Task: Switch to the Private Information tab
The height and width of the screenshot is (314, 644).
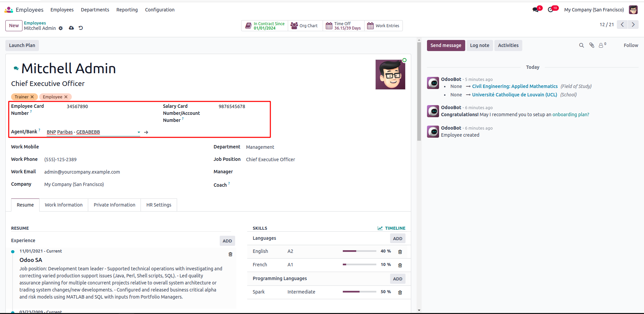Action: click(x=114, y=205)
